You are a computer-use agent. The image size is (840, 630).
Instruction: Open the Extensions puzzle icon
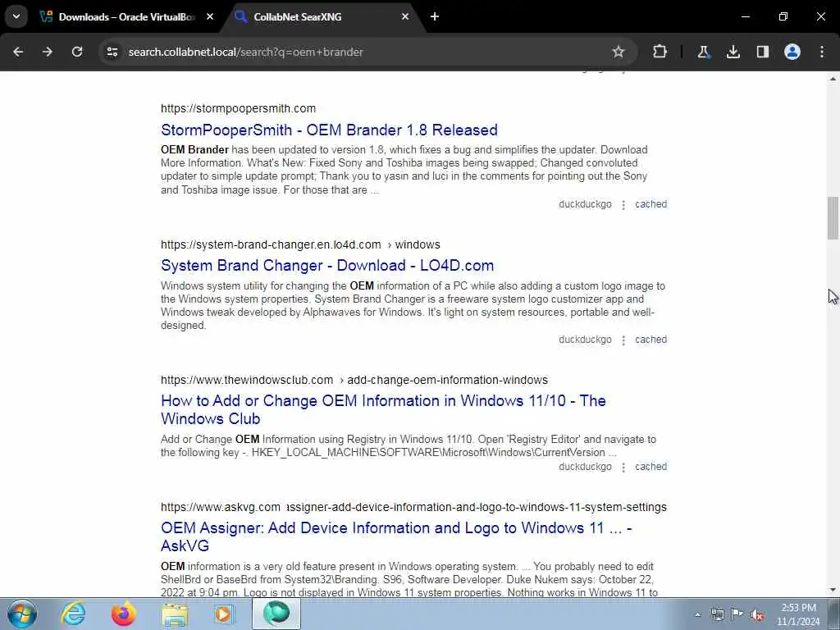tap(660, 52)
